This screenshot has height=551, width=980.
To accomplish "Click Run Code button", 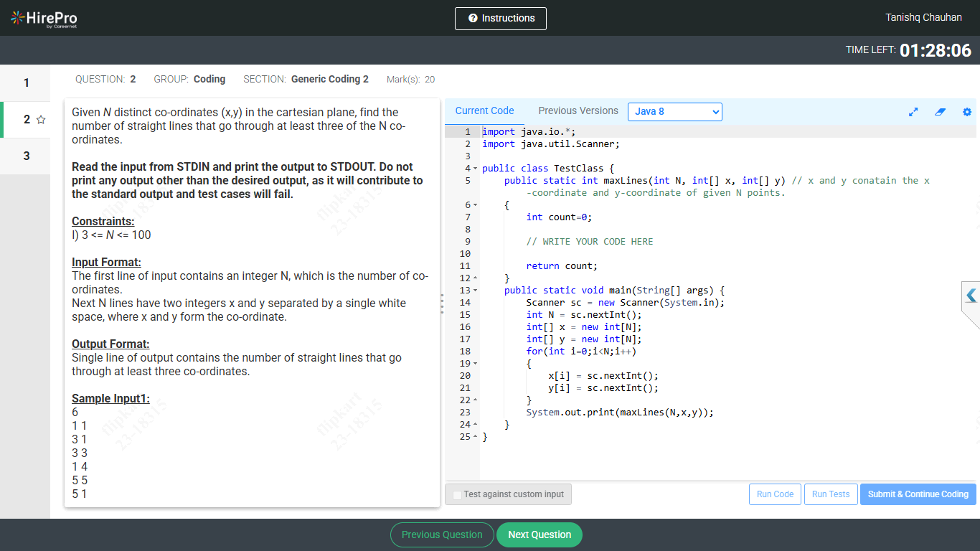I will (775, 494).
